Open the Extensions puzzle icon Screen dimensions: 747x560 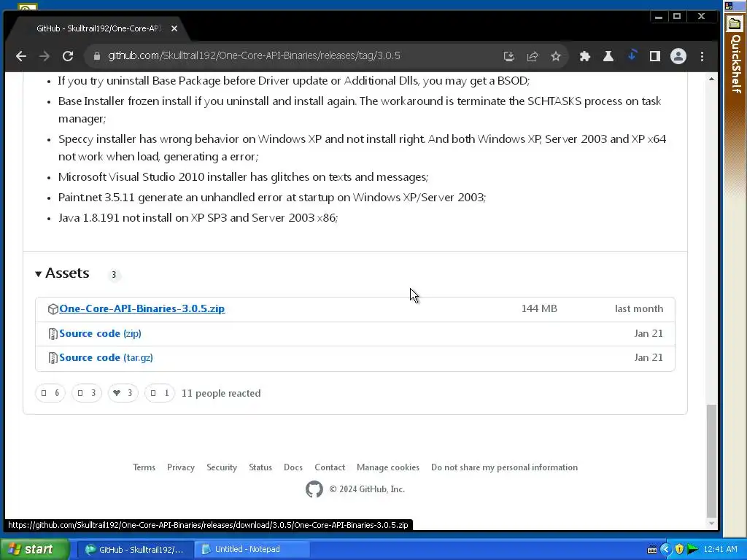584,56
